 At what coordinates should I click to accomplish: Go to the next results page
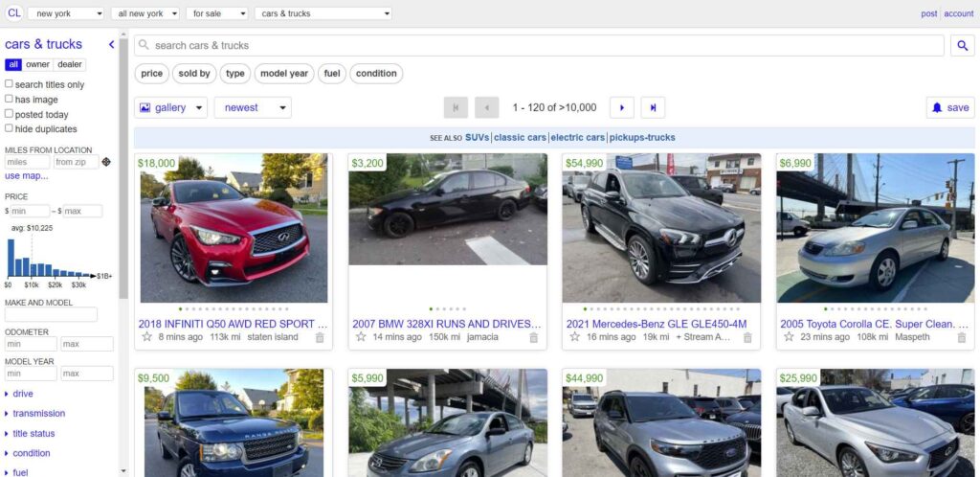coord(622,107)
